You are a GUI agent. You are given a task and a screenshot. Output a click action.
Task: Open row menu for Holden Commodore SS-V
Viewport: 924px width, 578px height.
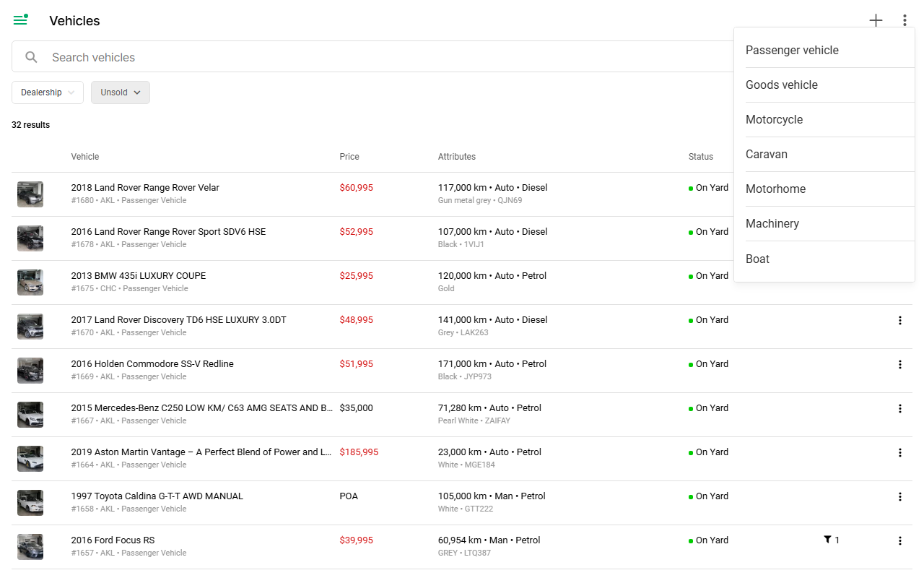[x=899, y=364]
